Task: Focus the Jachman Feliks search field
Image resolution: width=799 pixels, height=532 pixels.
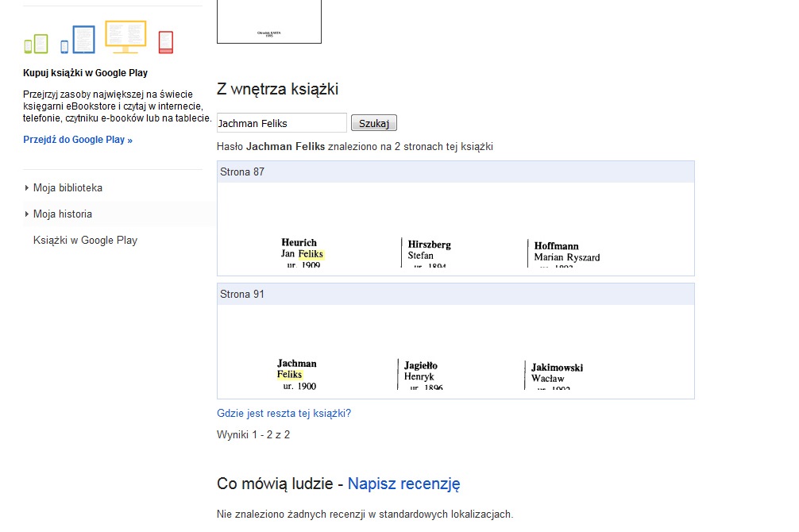Action: 281,123
